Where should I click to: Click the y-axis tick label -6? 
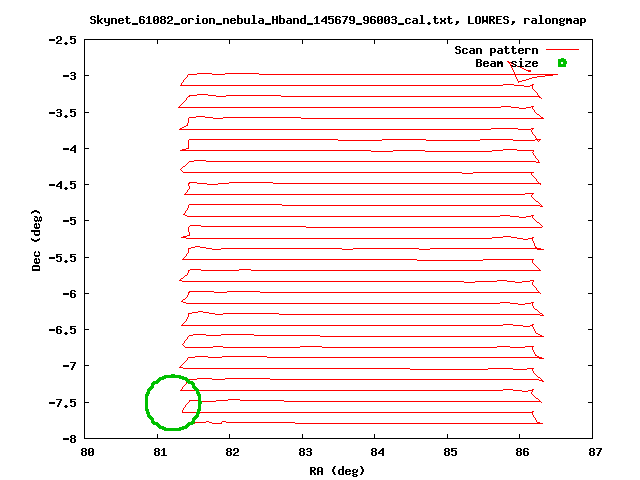pos(69,294)
